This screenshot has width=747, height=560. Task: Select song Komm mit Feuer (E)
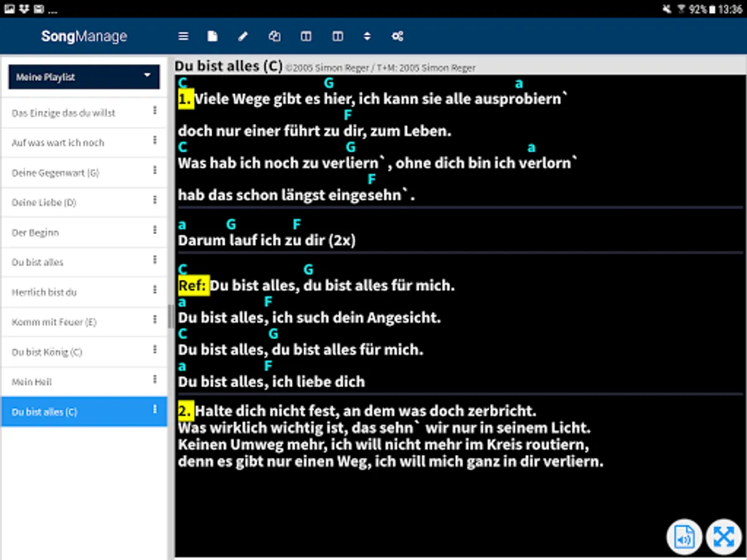click(84, 322)
